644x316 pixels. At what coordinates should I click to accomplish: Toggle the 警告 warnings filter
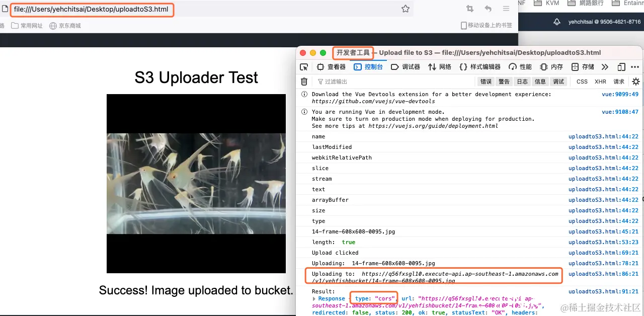(x=504, y=82)
